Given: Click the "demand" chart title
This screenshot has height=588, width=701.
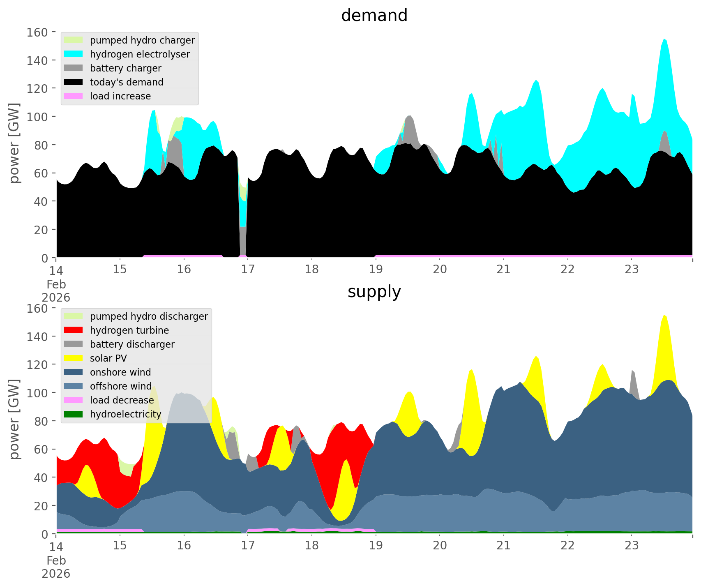Looking at the screenshot, I should point(374,16).
